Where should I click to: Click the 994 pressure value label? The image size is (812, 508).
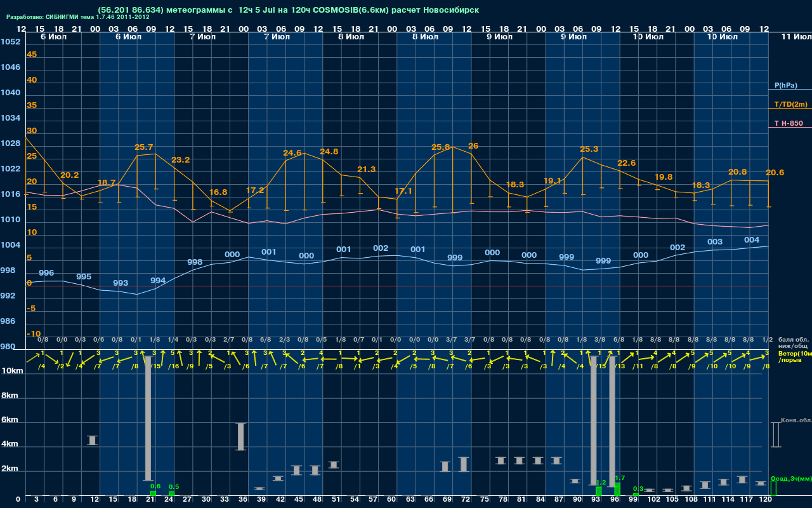click(158, 281)
